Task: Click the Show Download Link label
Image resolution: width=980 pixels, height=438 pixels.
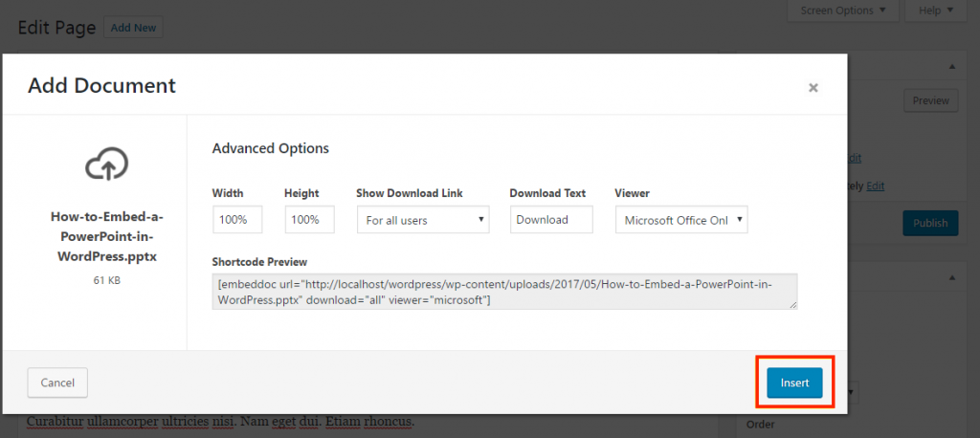Action: [410, 193]
